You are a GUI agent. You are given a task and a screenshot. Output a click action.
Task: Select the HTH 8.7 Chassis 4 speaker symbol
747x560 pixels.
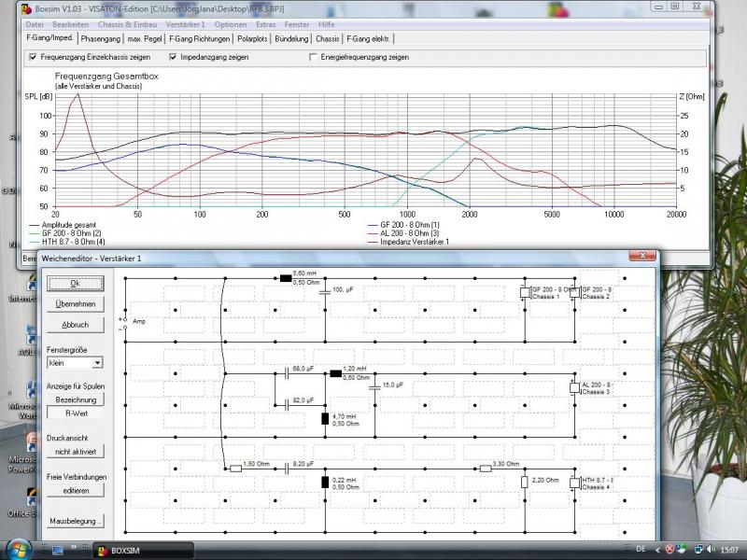pyautogui.click(x=574, y=483)
